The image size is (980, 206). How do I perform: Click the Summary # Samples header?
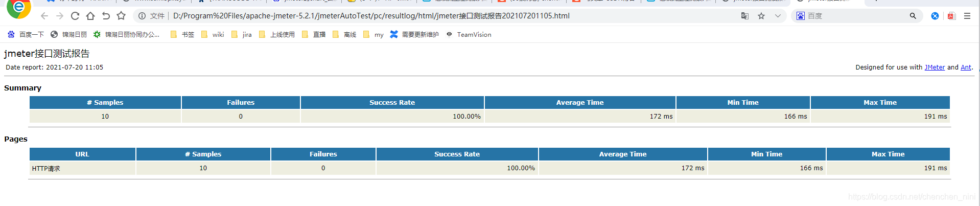(105, 102)
